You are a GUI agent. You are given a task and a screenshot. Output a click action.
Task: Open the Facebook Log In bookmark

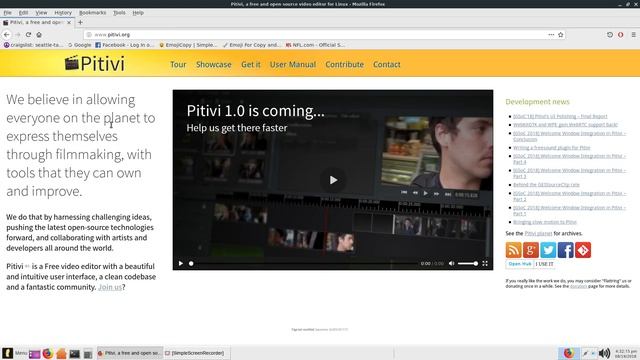pos(125,45)
